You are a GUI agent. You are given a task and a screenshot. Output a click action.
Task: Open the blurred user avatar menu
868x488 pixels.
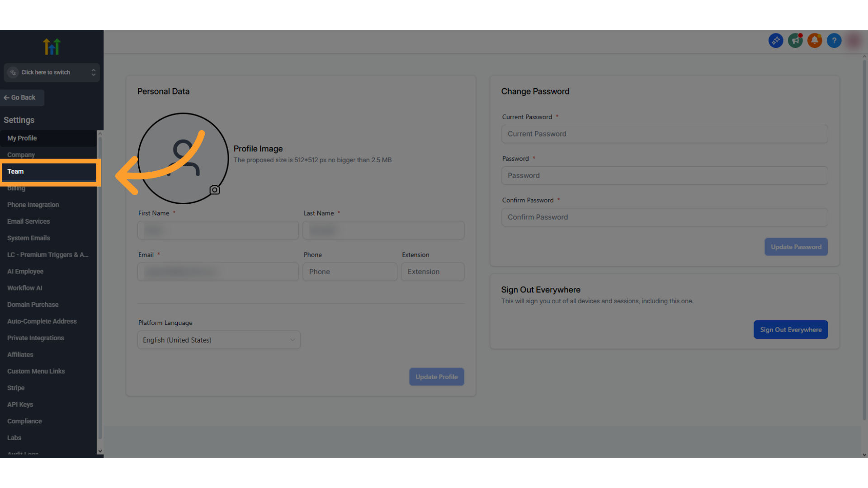click(x=854, y=41)
